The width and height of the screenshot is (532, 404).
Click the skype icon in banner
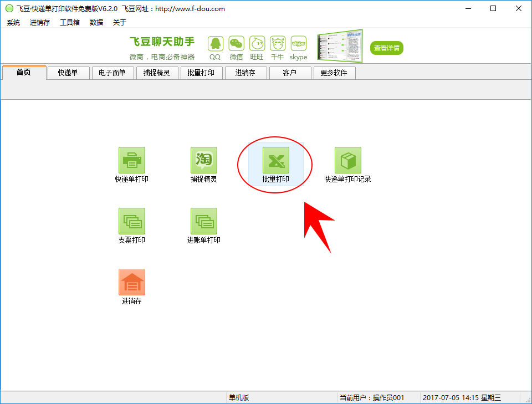pyautogui.click(x=299, y=44)
